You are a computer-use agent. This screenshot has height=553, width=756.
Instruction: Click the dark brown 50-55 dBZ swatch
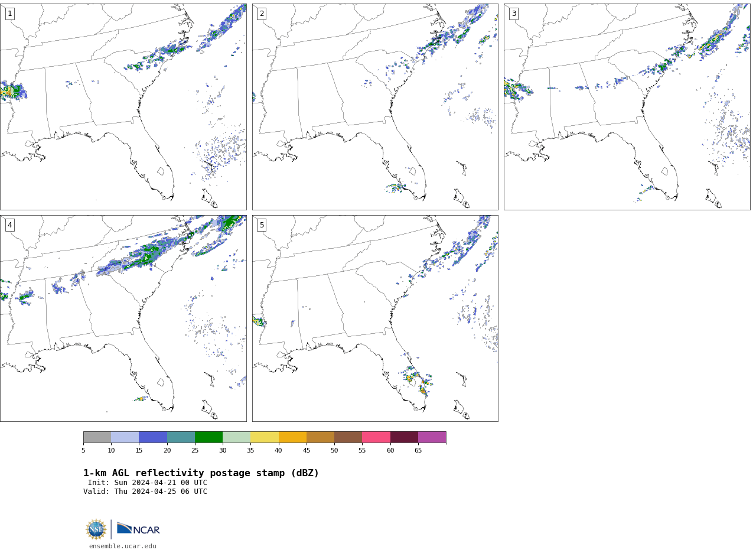click(348, 437)
